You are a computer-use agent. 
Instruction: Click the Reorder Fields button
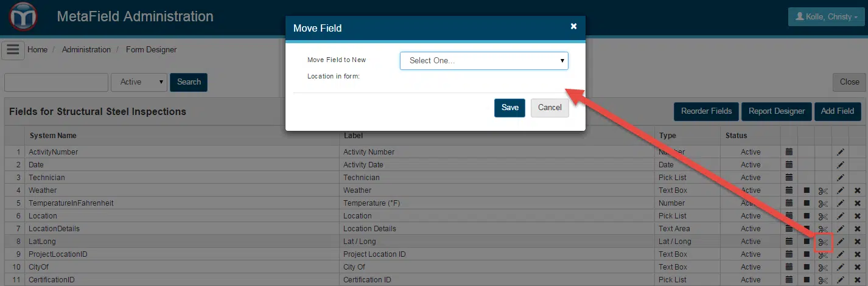click(x=706, y=111)
